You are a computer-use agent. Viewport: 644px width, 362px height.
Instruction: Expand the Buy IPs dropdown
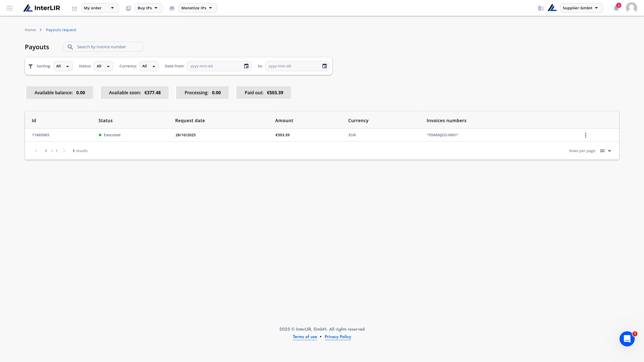click(x=148, y=8)
